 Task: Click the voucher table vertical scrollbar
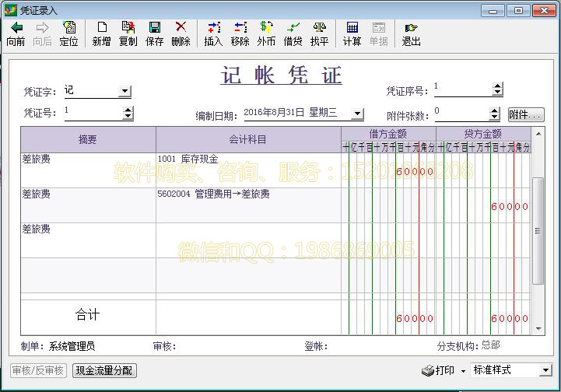[538, 233]
